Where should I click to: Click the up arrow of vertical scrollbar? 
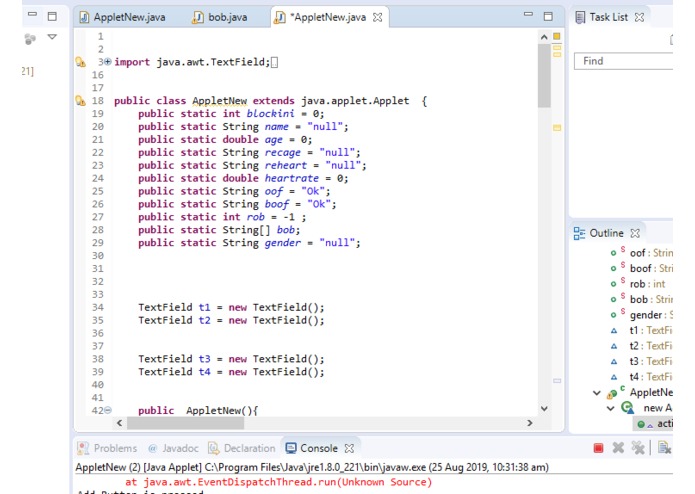(x=544, y=37)
